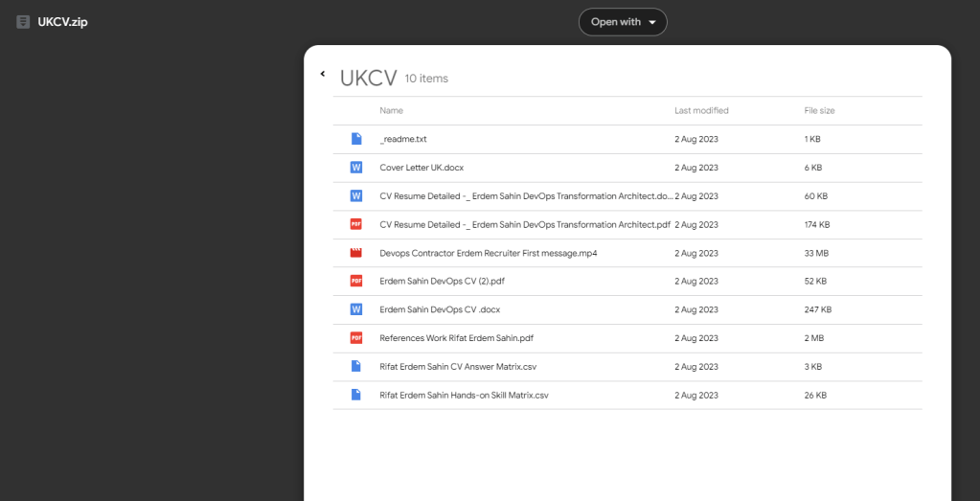Image resolution: width=980 pixels, height=501 pixels.
Task: Click the 6 KB file size value
Action: tap(813, 168)
